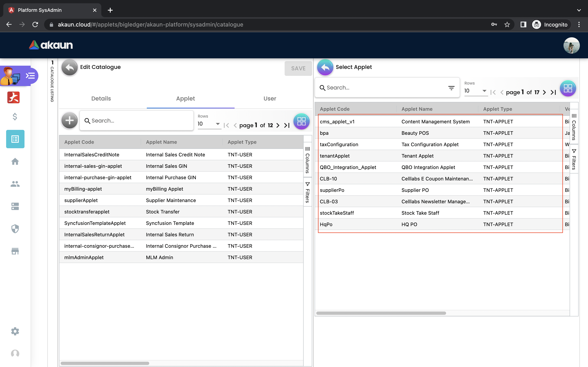Open Rows dropdown in Select Applet panel

(x=475, y=91)
